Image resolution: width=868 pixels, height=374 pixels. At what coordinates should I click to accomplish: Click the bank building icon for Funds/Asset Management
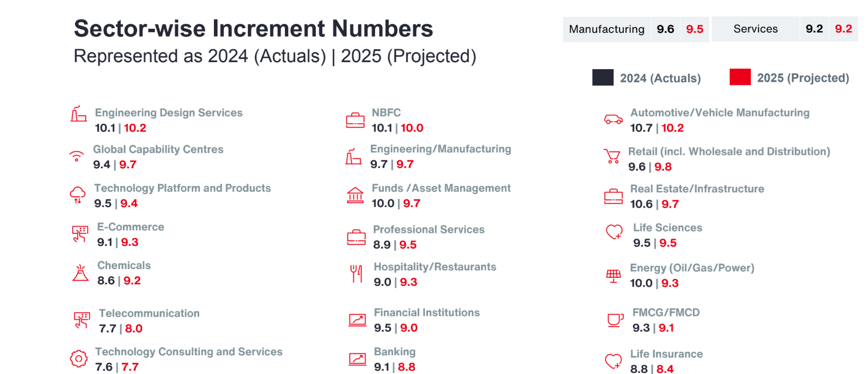(x=355, y=195)
